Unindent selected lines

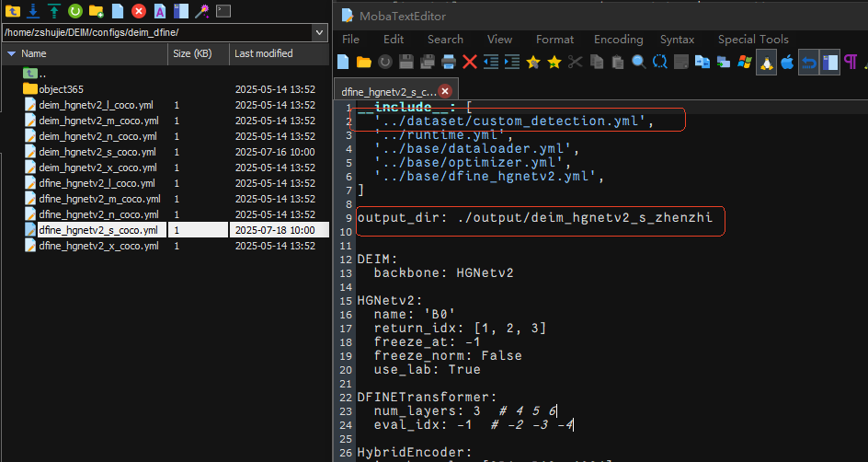[x=490, y=62]
